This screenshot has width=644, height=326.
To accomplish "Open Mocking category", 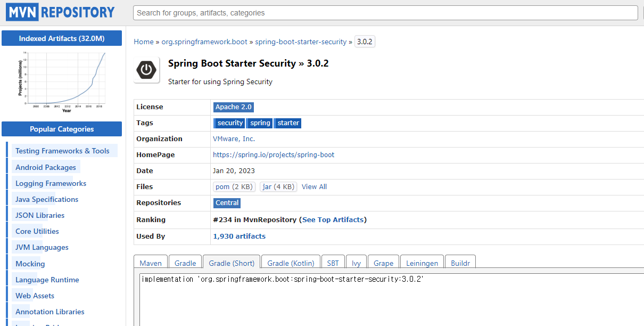I will (x=30, y=264).
